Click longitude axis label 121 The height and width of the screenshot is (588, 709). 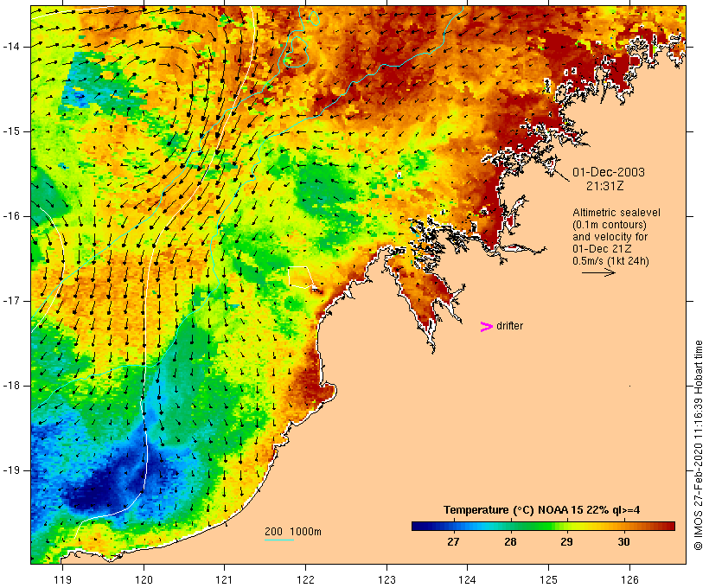click(x=224, y=579)
